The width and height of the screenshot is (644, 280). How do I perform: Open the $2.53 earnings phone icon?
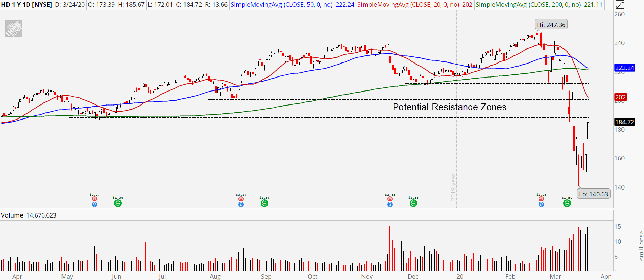tap(390, 199)
